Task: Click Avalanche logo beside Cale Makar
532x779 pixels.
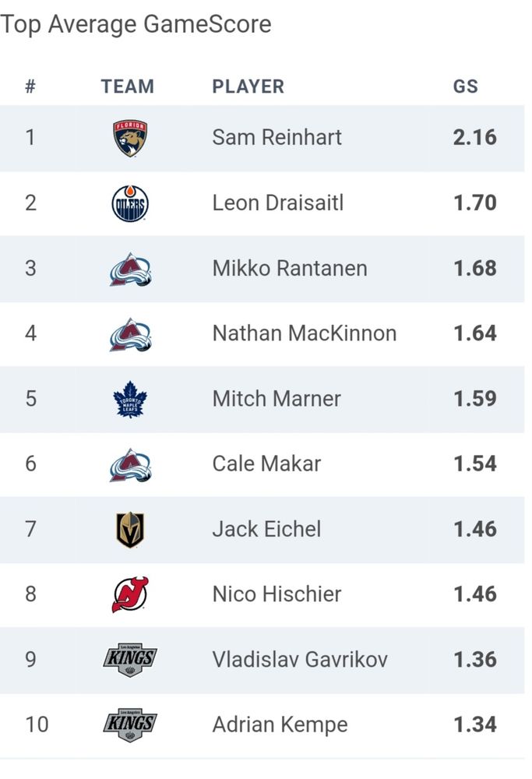Action: [x=130, y=465]
